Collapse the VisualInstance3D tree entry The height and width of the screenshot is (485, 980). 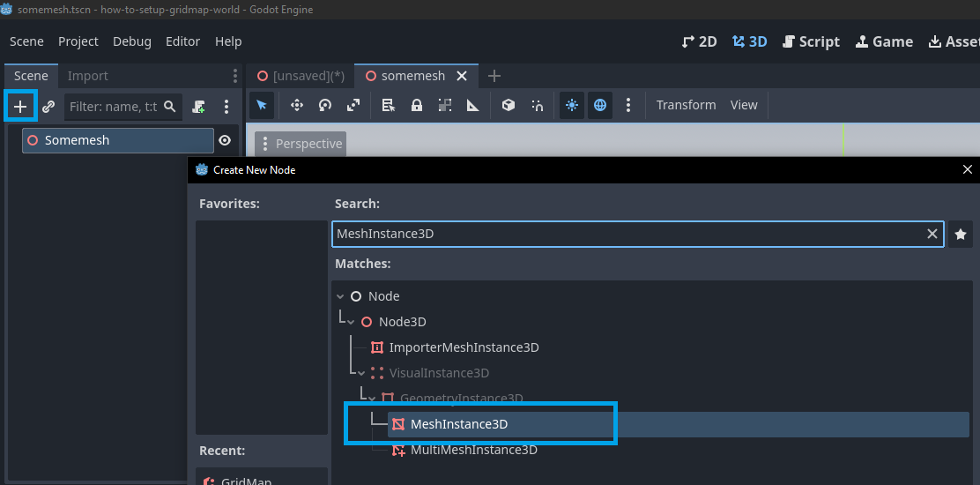[x=361, y=373]
